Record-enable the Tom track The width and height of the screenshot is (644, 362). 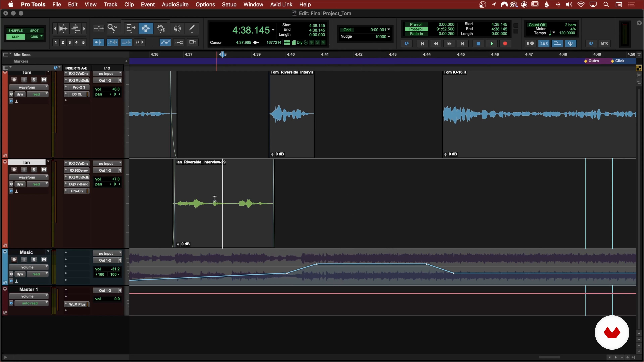(14, 80)
